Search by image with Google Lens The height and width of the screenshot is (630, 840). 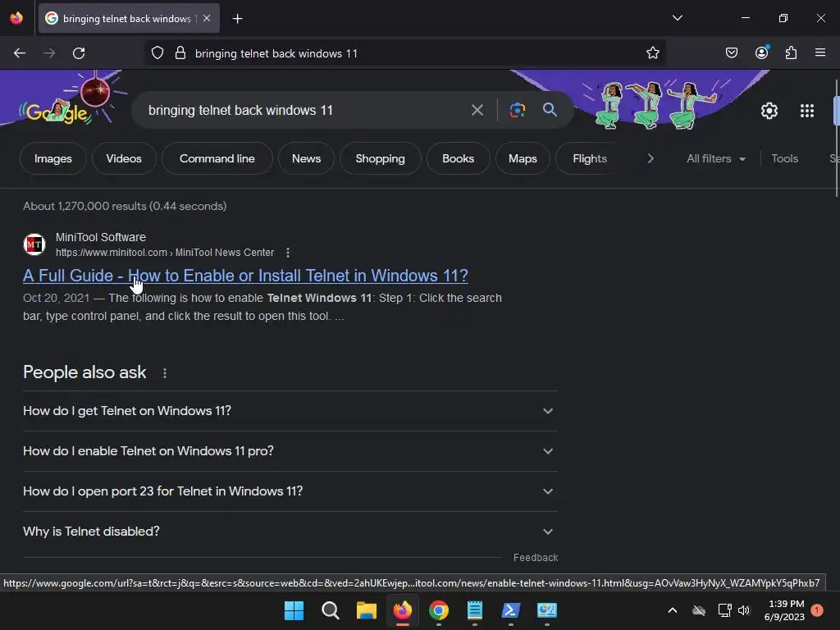pyautogui.click(x=517, y=111)
